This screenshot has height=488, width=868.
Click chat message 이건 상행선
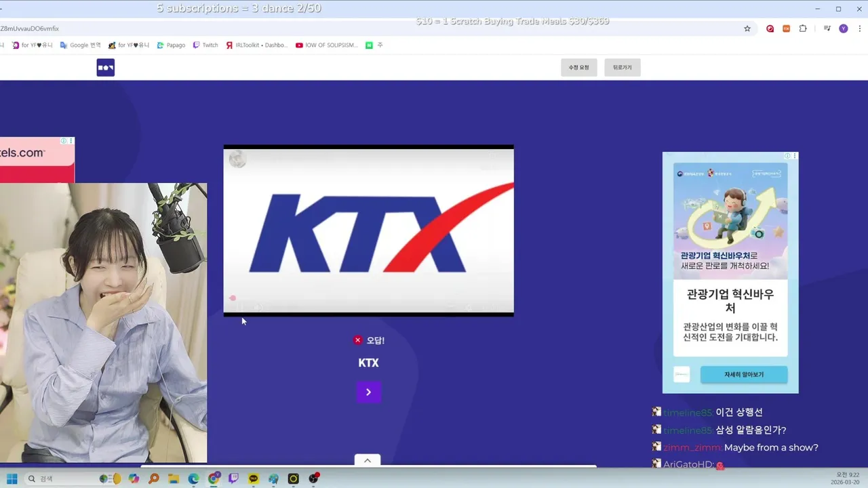pyautogui.click(x=739, y=412)
